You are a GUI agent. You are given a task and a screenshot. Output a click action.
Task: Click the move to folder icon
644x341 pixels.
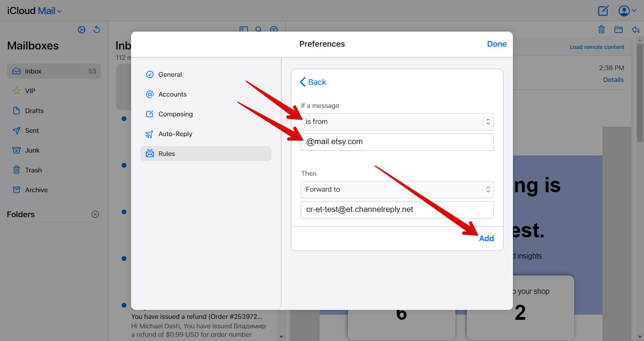pos(619,30)
